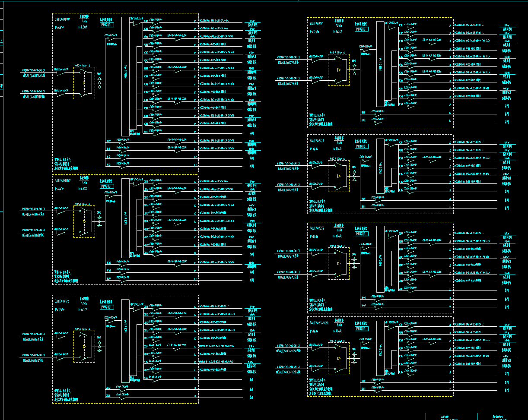The image size is (528, 420).
Task: Click the yellow triangle in the 3ALE/A/3-16/1 transfer switch
Action: click(x=339, y=358)
